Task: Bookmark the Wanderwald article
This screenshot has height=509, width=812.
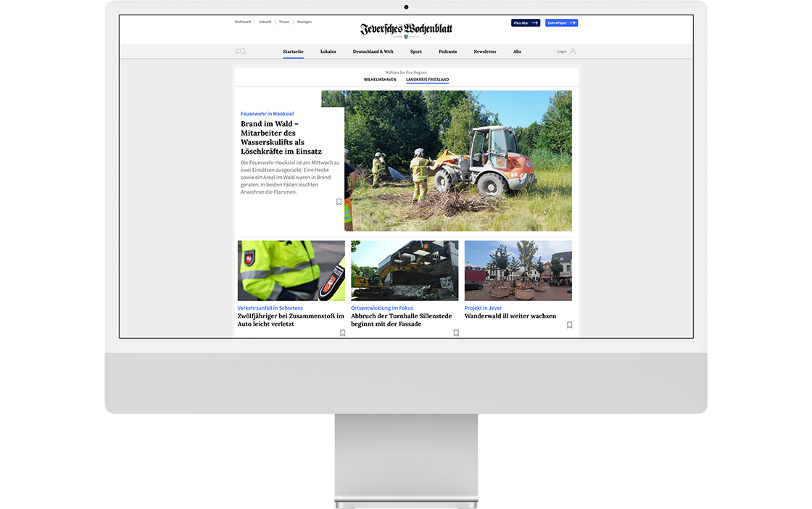Action: 569,325
